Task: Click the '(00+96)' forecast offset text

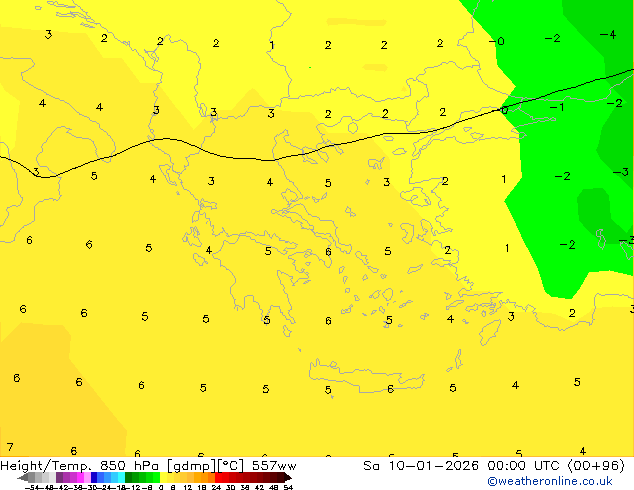Action: [x=596, y=466]
